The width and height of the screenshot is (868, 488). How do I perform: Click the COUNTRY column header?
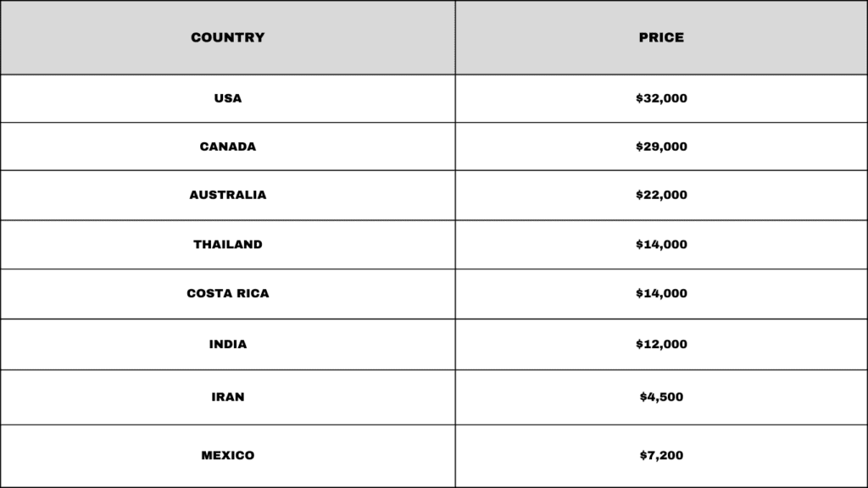click(x=227, y=37)
